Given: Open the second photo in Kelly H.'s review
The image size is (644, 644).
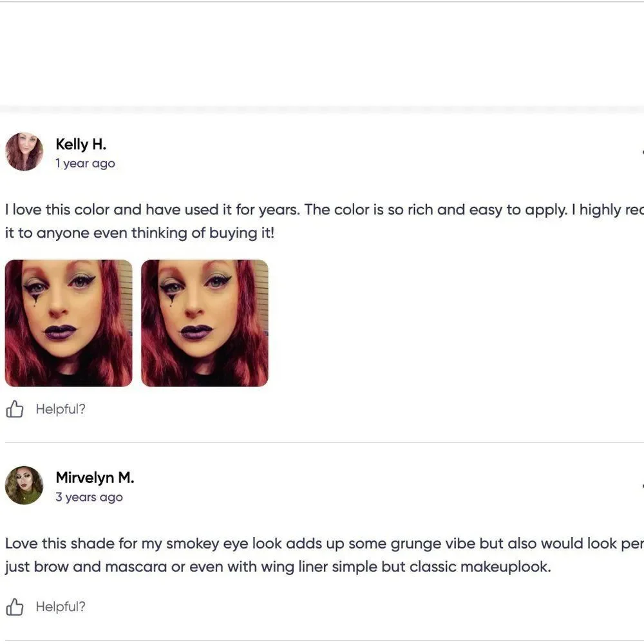Looking at the screenshot, I should [205, 323].
